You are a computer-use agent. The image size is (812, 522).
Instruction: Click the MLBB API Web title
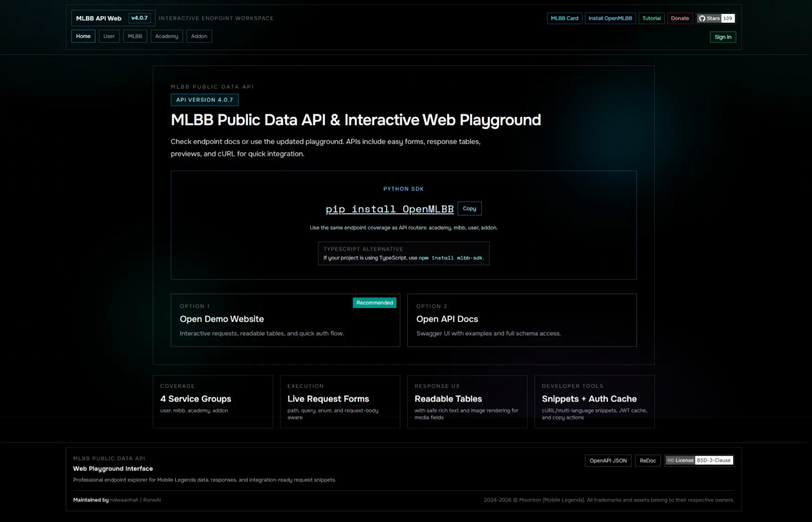coord(99,19)
